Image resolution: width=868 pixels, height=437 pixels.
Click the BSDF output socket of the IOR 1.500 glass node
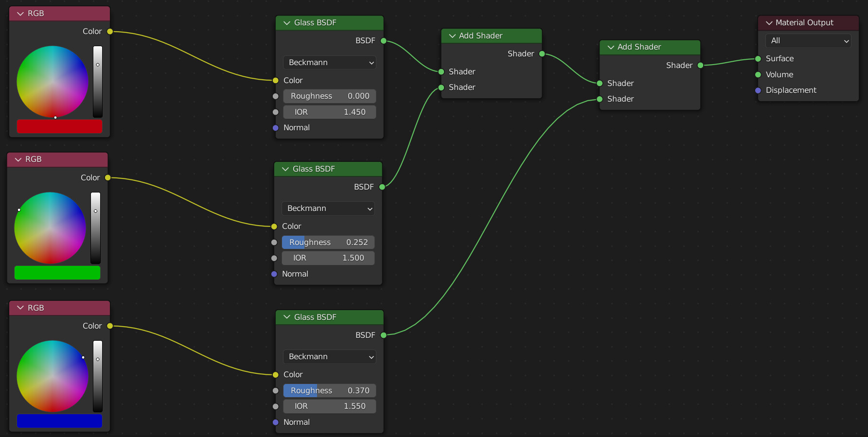(x=382, y=187)
